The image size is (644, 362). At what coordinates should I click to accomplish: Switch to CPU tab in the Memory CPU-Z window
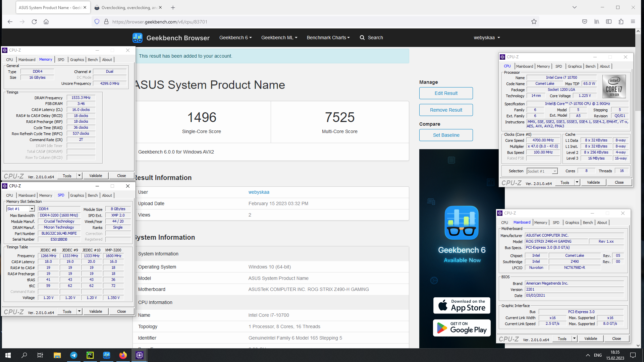point(9,60)
